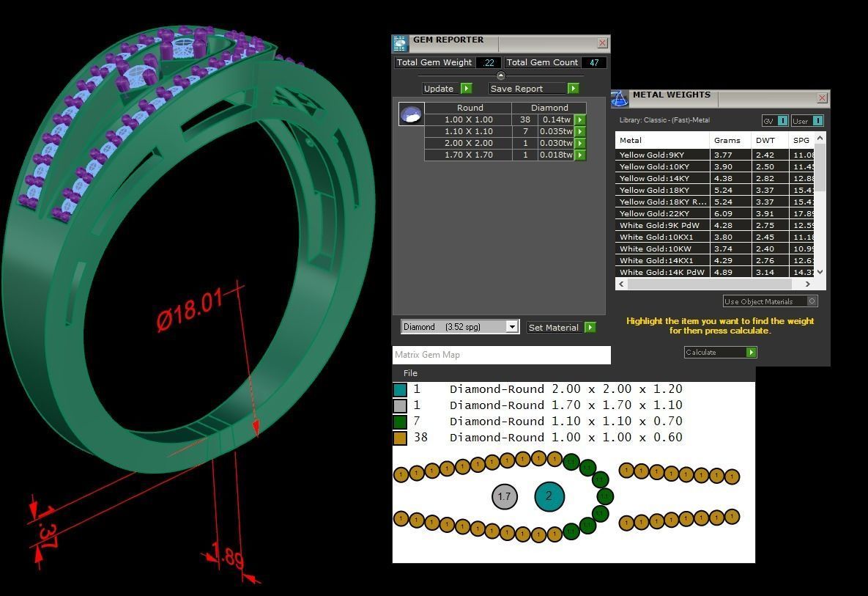Click the Calculate button

(x=720, y=353)
